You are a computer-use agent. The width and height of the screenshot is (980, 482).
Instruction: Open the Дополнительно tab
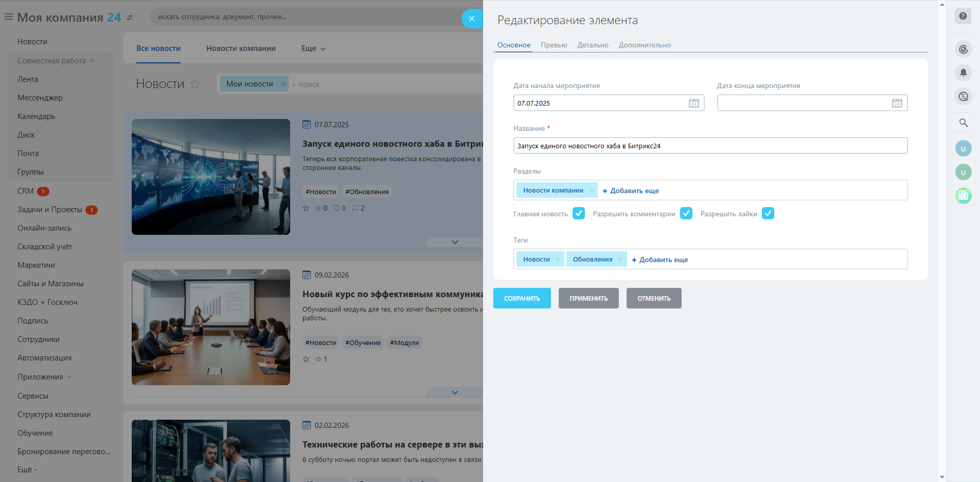[645, 45]
